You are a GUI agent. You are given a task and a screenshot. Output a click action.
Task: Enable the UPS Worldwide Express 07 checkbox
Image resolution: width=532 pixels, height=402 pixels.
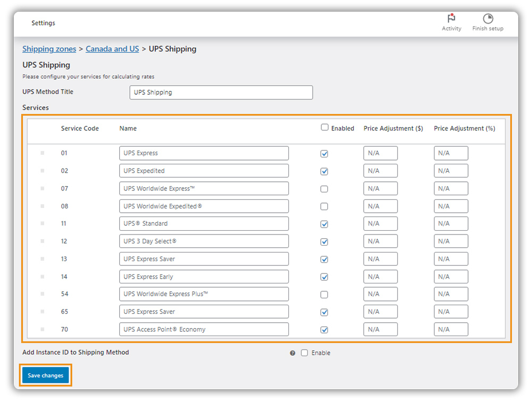[324, 189]
